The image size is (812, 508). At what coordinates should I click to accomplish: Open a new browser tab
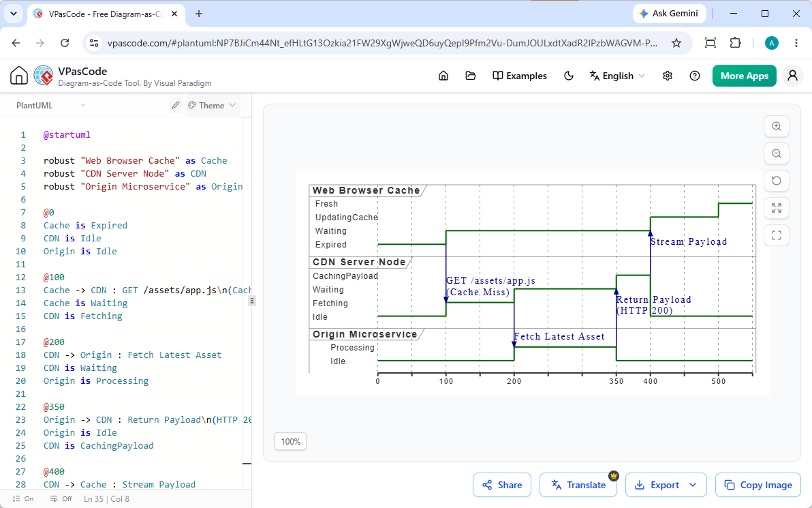point(199,14)
